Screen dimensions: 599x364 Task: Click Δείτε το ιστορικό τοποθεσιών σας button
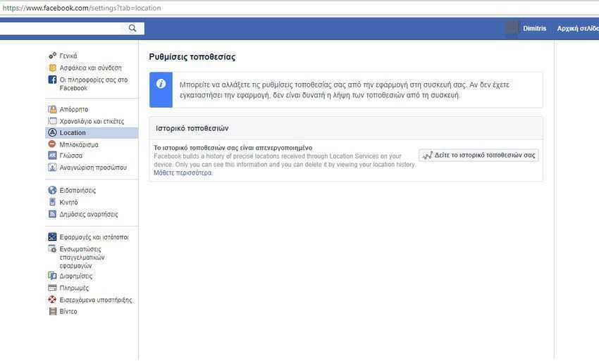tap(478, 155)
